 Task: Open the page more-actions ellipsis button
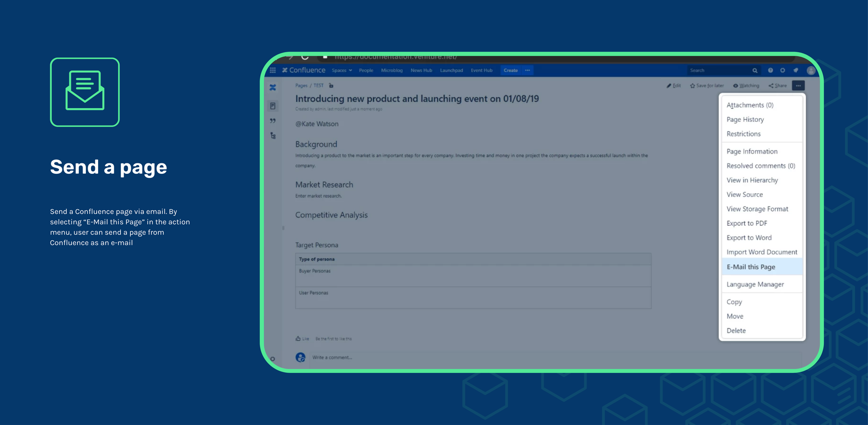pyautogui.click(x=798, y=85)
